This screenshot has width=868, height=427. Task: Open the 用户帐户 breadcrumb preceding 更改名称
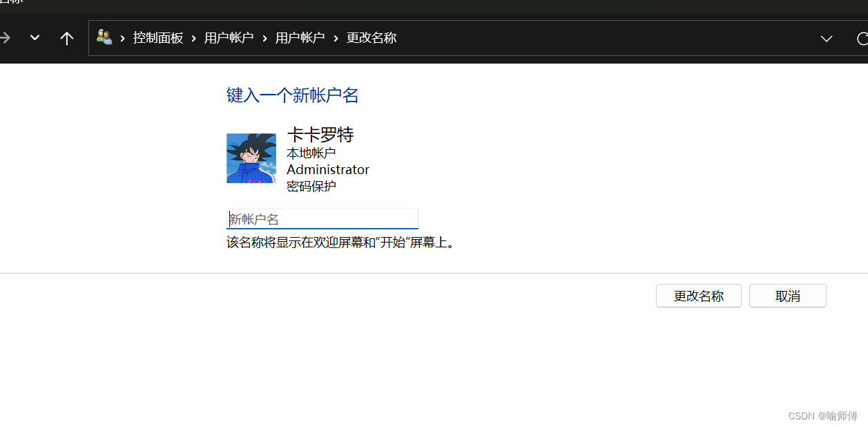(x=300, y=38)
